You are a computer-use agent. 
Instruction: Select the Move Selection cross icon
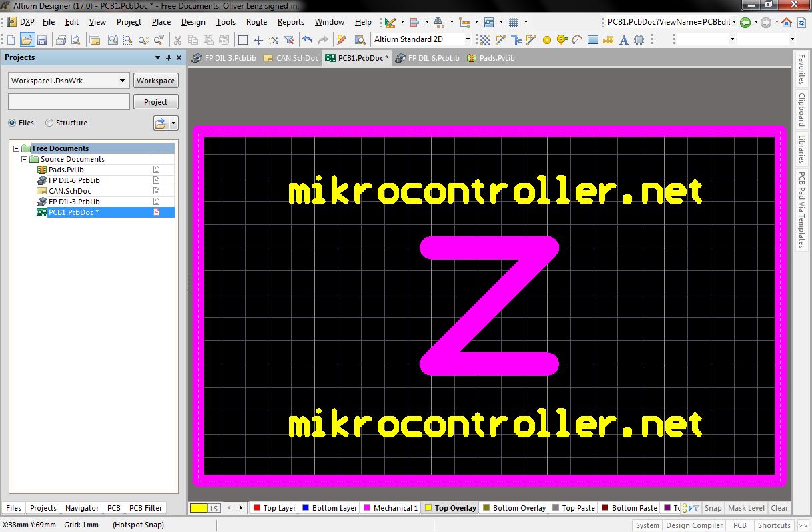click(258, 40)
